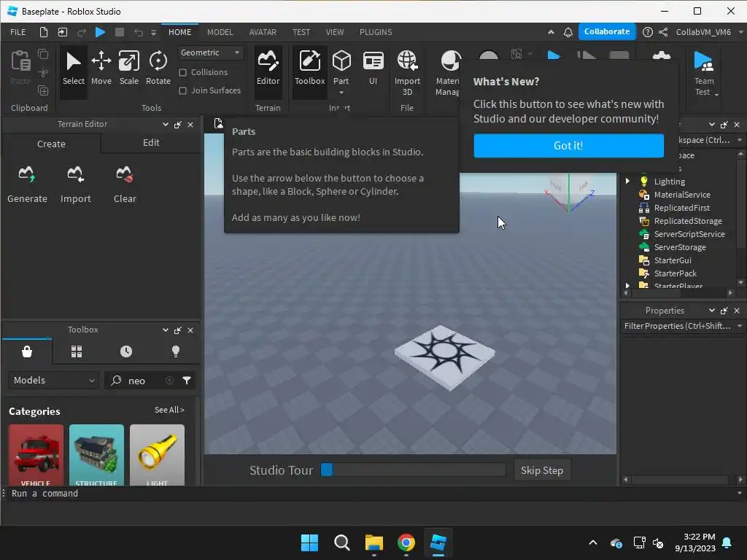Click the Generate terrain icon
Viewport: 747px width, 560px height.
[x=27, y=174]
